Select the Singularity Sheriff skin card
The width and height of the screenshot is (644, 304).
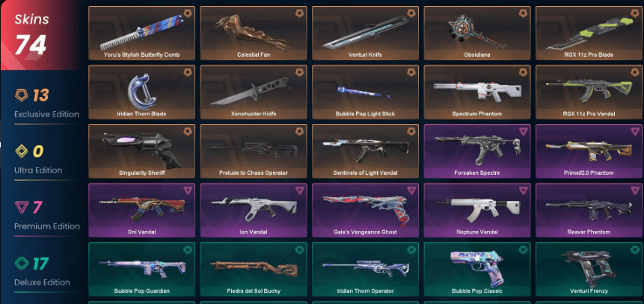tap(141, 152)
